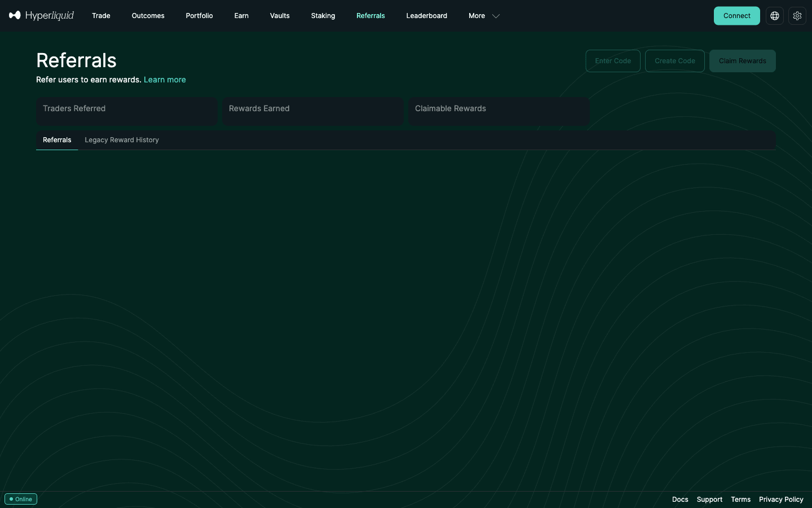This screenshot has height=508, width=812.
Task: Follow the Learn more link
Action: 165,80
